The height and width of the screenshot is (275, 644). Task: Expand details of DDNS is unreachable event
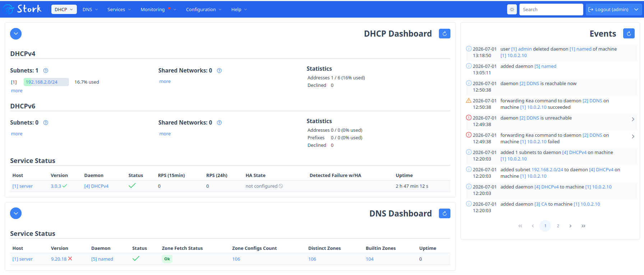point(633,119)
